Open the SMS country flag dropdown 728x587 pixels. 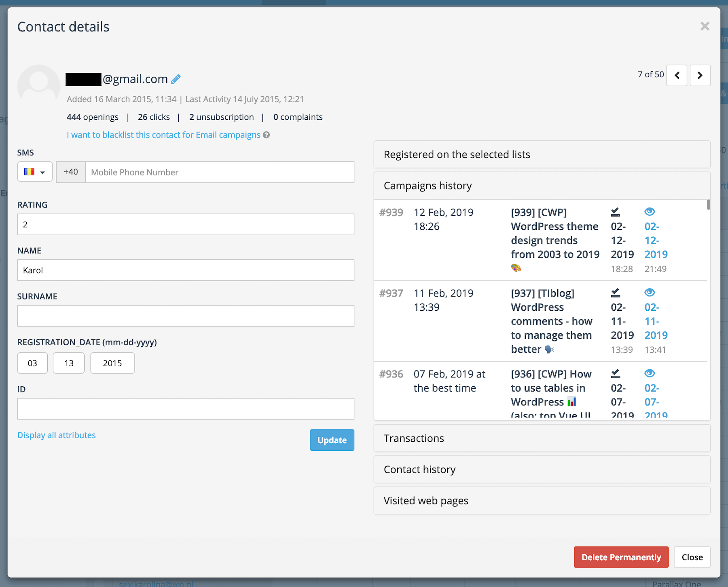35,172
